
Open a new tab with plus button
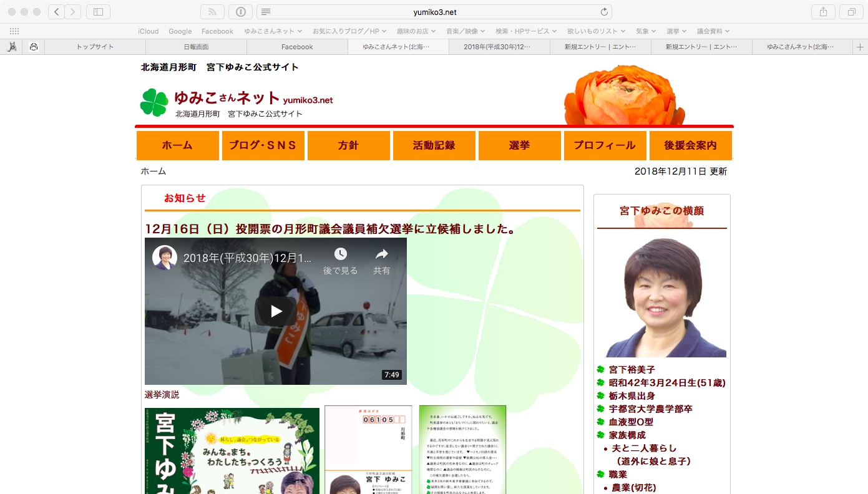pos(861,47)
